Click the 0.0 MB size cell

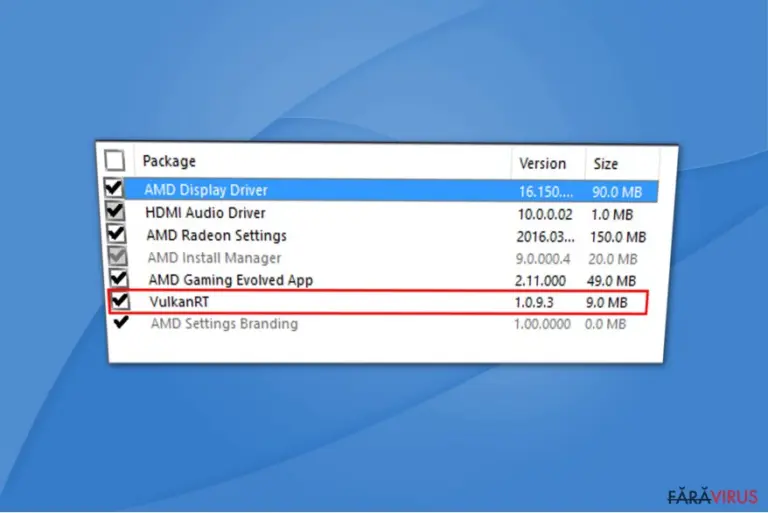[x=605, y=324]
